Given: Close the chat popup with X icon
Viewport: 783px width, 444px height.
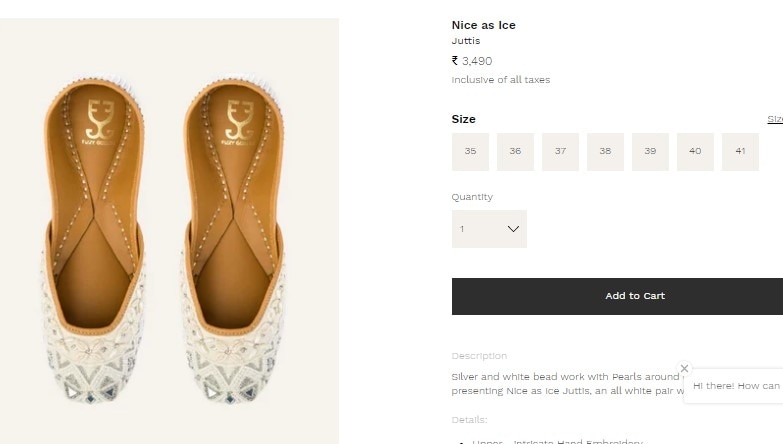Looking at the screenshot, I should click(x=684, y=368).
